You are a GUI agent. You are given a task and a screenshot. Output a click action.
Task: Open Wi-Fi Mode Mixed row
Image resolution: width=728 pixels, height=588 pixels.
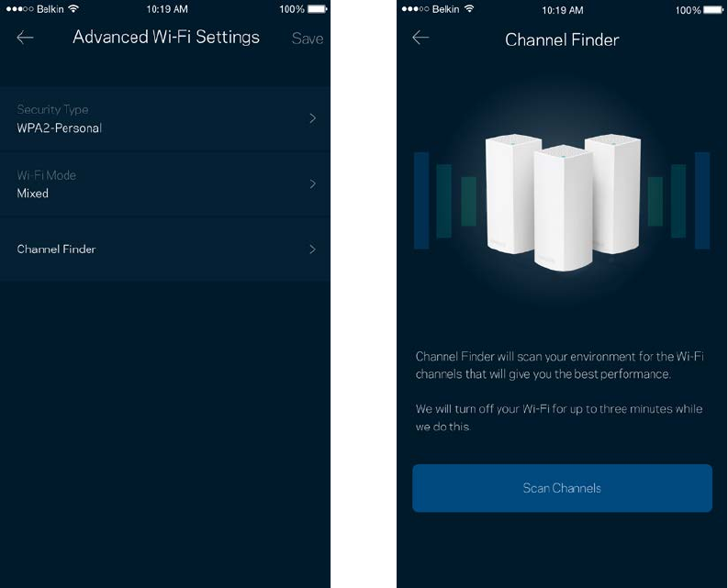165,184
